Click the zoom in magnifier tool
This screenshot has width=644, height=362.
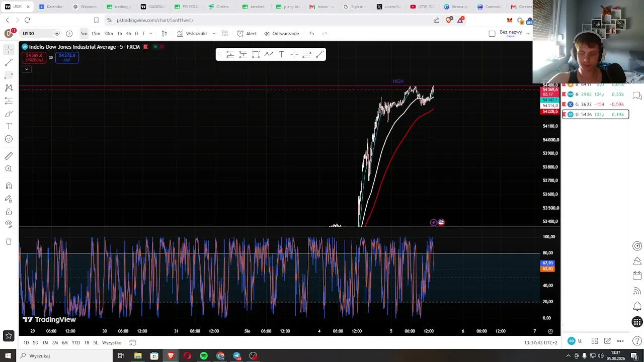[9, 169]
